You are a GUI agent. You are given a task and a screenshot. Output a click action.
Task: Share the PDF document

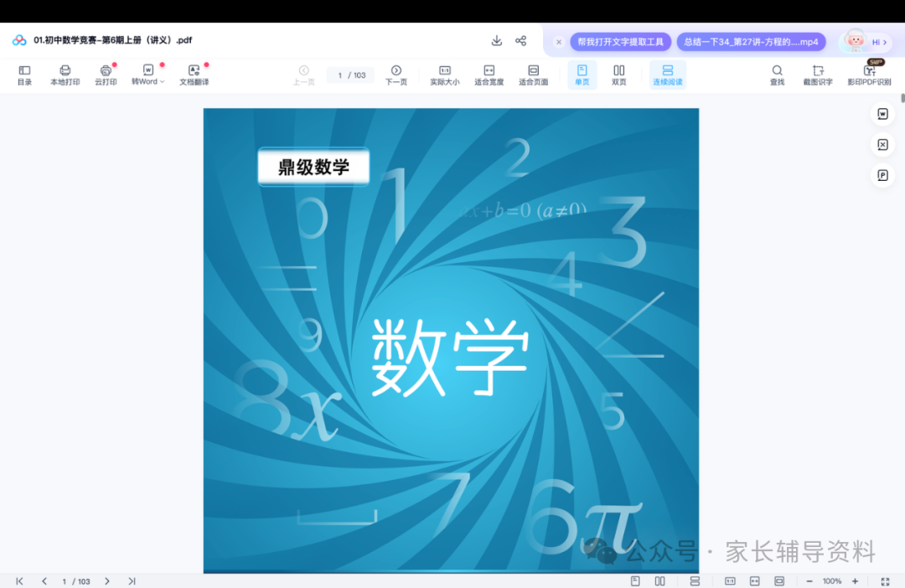(520, 40)
